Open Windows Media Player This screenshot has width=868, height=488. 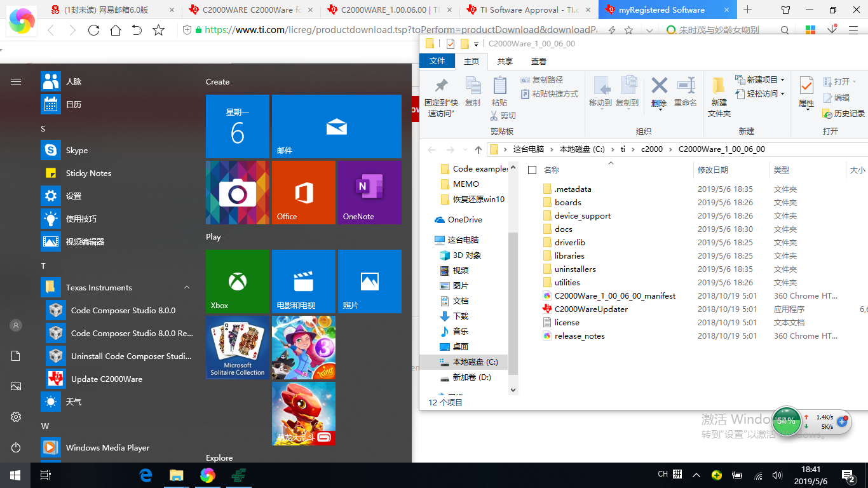tap(118, 447)
